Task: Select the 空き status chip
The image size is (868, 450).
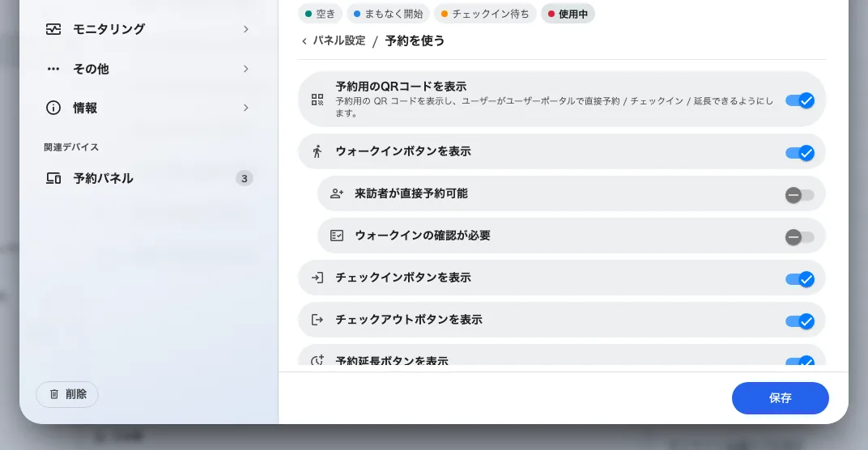Action: [x=320, y=14]
